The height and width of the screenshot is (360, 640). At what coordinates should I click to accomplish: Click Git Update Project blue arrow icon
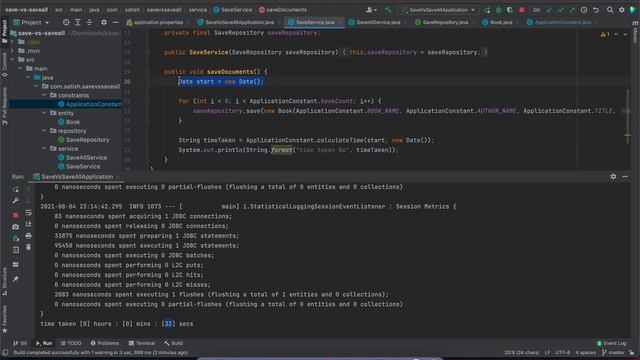click(549, 10)
